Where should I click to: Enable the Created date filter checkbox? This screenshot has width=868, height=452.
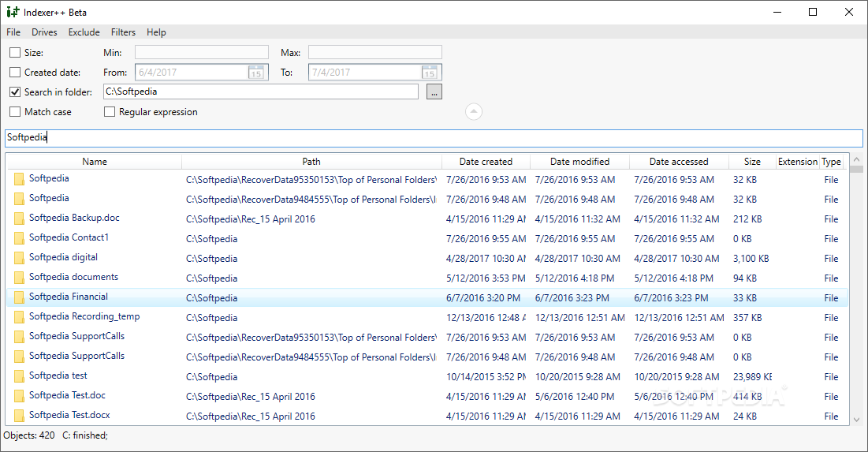(x=15, y=72)
